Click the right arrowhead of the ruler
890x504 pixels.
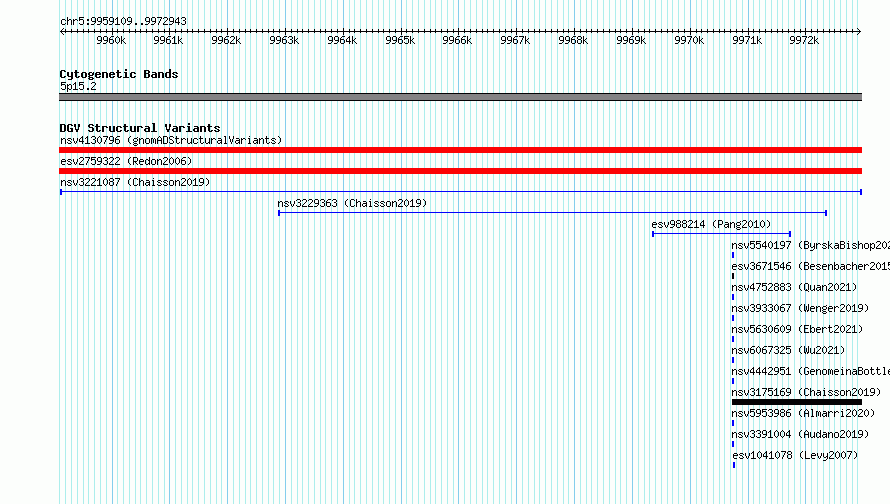point(859,31)
